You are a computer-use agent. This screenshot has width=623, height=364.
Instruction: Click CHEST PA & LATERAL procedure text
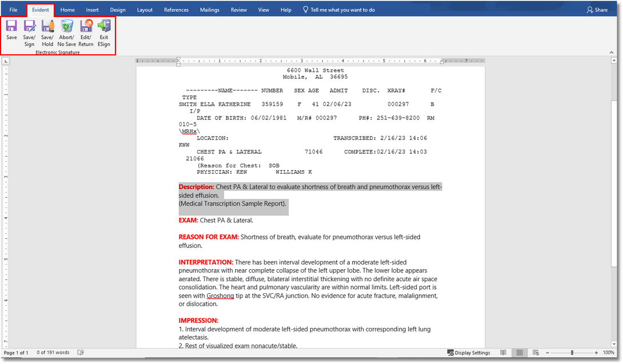(x=229, y=152)
